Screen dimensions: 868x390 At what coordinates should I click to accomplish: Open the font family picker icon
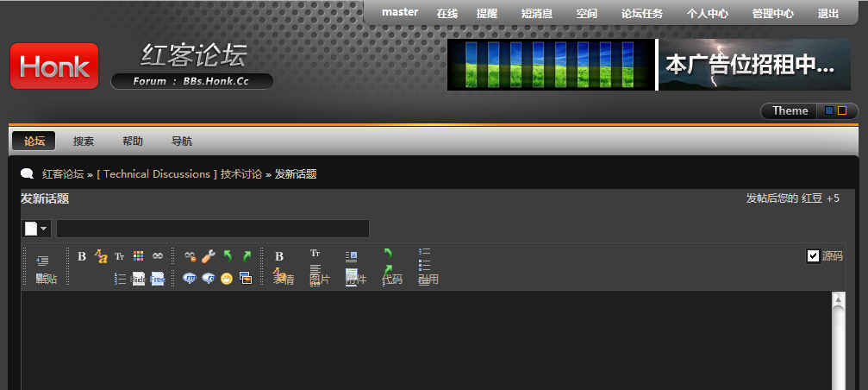(x=101, y=256)
